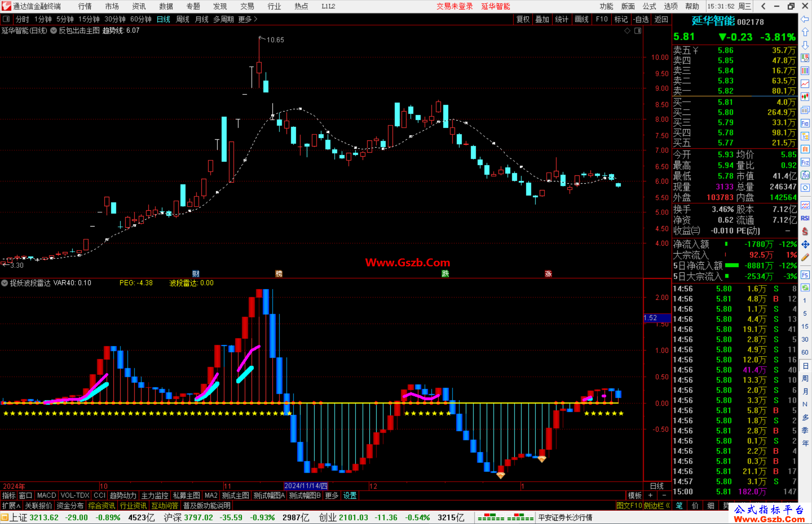Switch to 月 monthly period in sidebar
This screenshot has width=812, height=524.
tap(805, 391)
